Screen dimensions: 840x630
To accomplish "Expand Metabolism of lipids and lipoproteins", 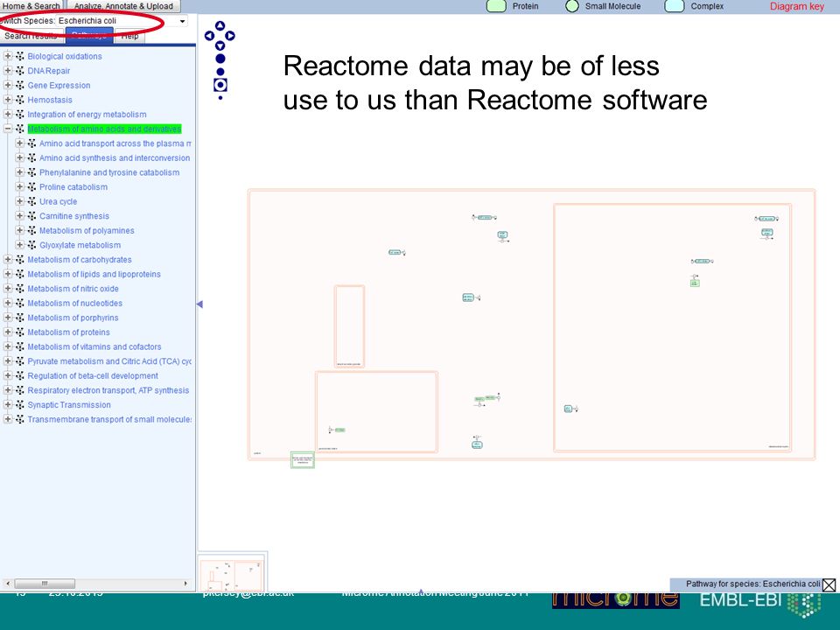I will 8,274.
